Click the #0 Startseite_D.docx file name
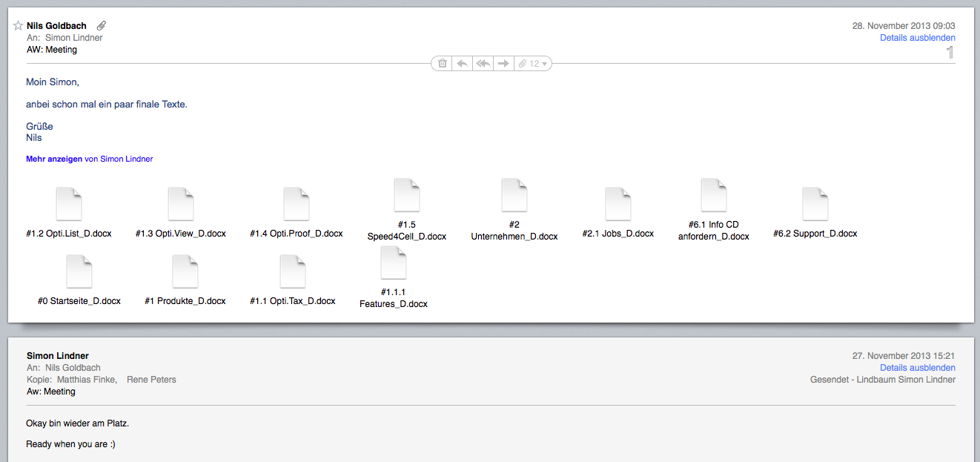Screen dimensions: 980x462 [79, 301]
